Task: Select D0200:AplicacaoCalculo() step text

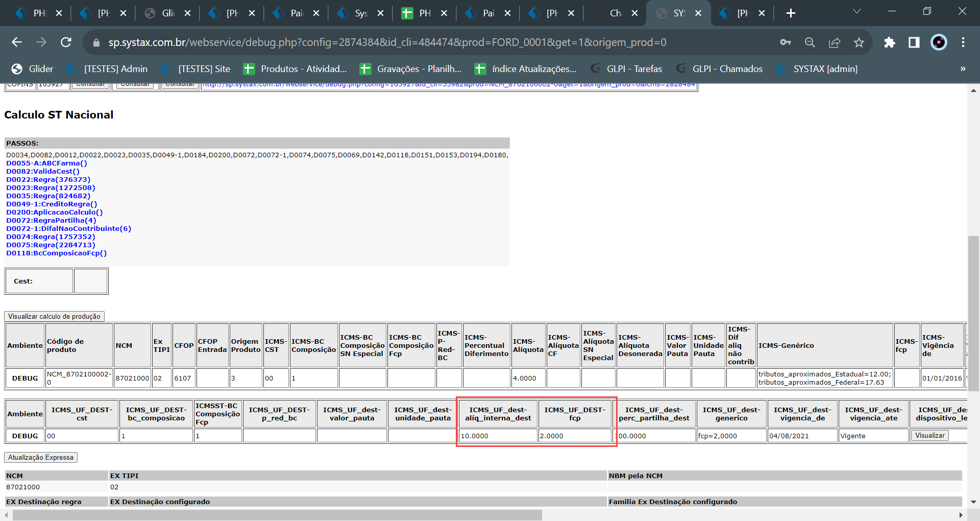Action: tap(54, 212)
